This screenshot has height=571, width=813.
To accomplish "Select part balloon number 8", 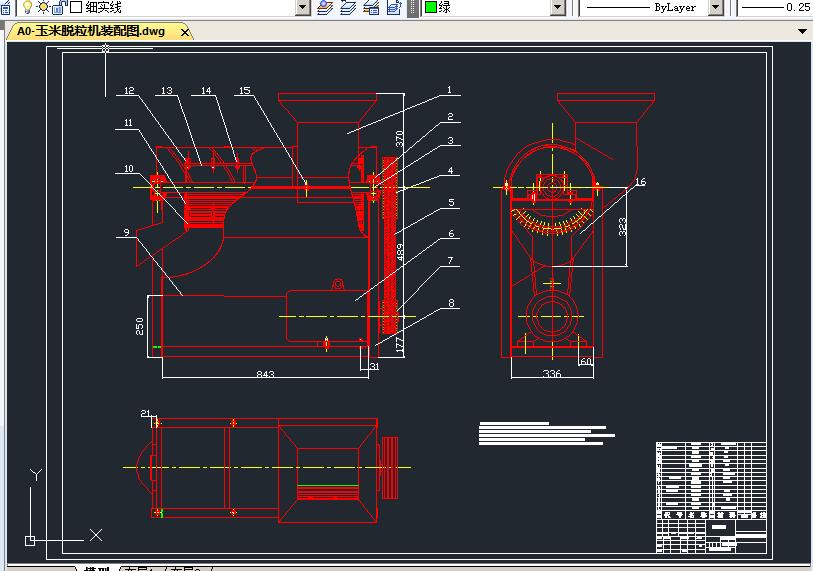I will [451, 303].
